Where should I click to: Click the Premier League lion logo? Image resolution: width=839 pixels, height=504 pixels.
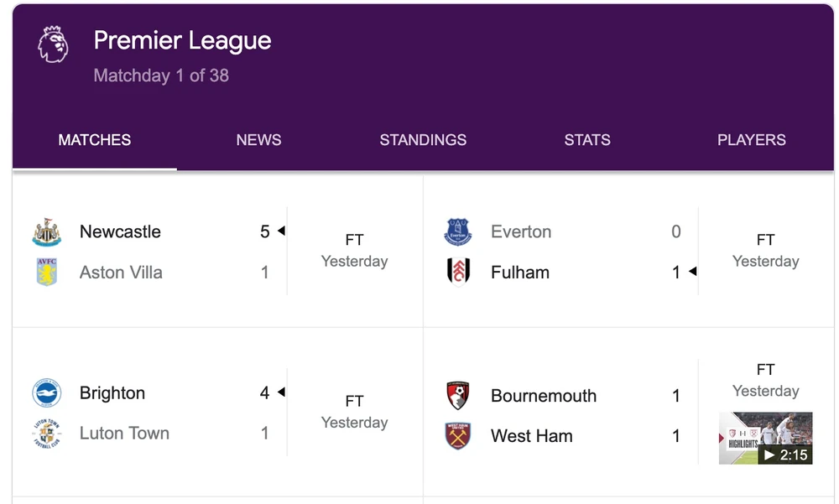pyautogui.click(x=53, y=44)
